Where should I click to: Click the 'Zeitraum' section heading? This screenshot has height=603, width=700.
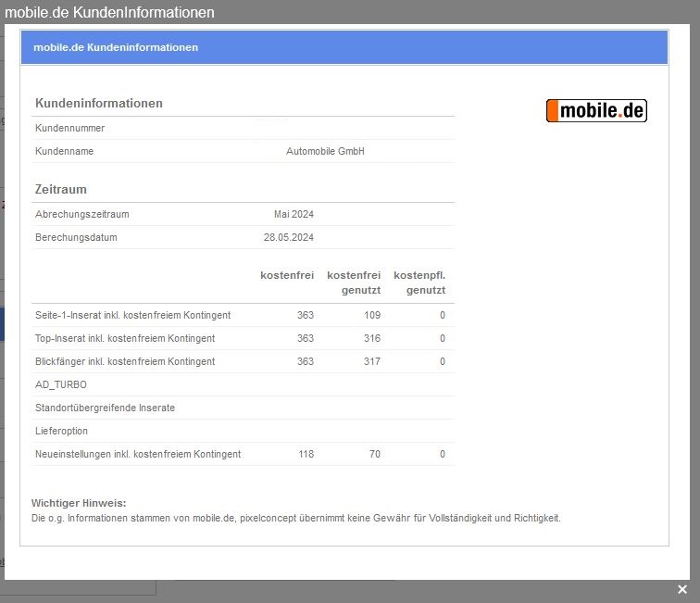pos(61,189)
